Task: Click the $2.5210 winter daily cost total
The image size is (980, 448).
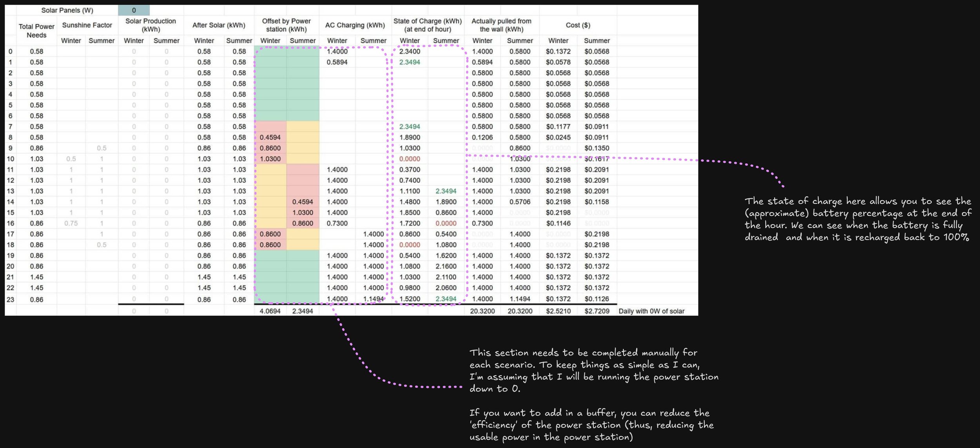Action: tap(558, 311)
